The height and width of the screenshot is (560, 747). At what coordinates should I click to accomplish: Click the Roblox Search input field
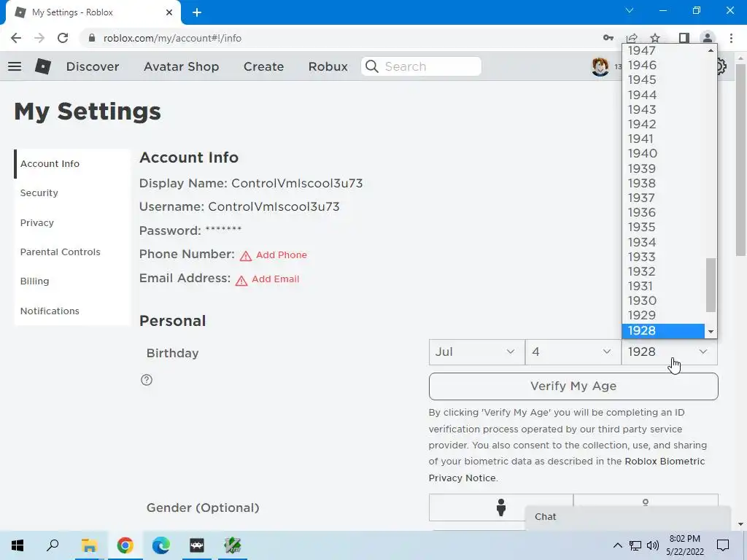[421, 66]
